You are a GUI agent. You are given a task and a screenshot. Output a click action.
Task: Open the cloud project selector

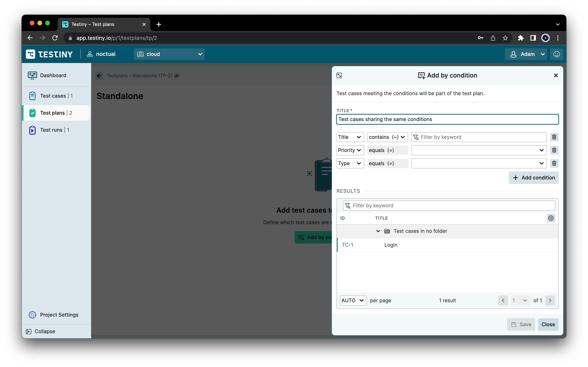[169, 54]
